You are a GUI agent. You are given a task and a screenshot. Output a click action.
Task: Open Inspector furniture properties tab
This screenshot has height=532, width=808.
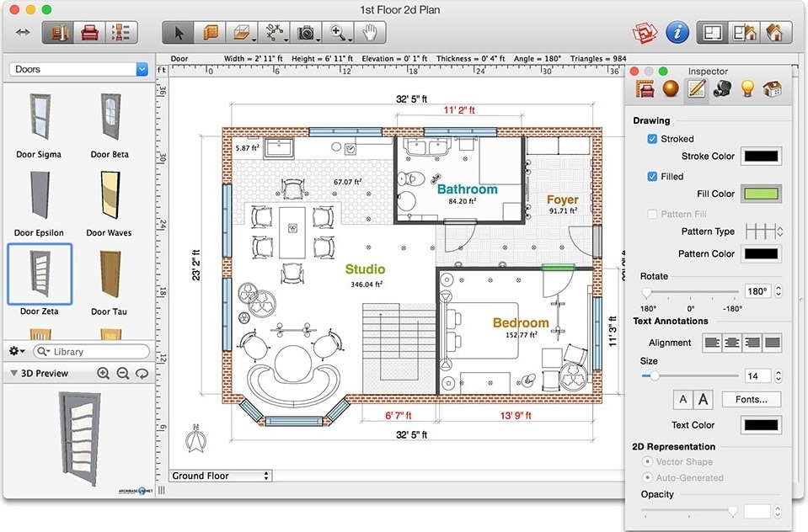click(645, 89)
